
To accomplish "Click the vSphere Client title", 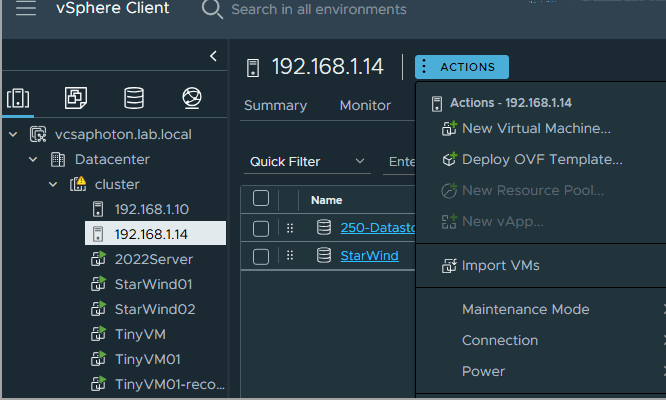I will [x=113, y=8].
